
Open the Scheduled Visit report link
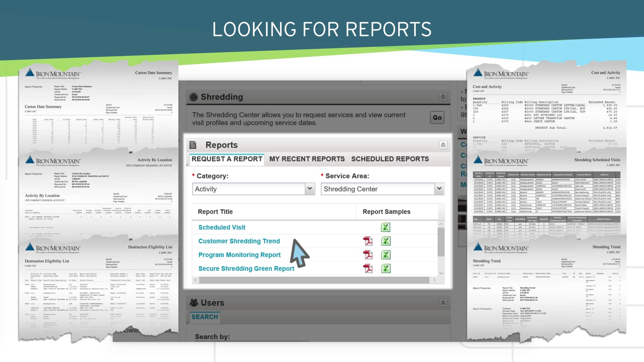click(x=222, y=228)
